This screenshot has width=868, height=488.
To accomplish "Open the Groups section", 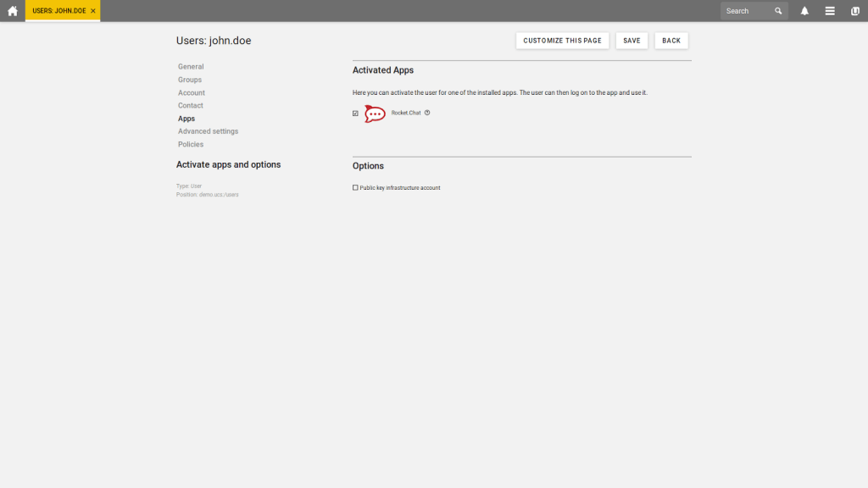I will [190, 80].
